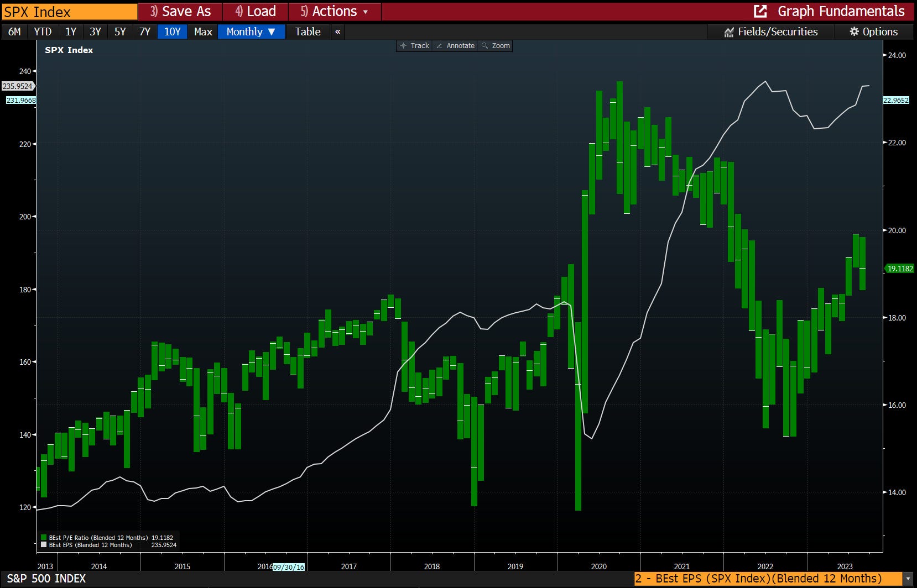Click the Fields/Securities chart icon
917x588 pixels.
coord(729,32)
